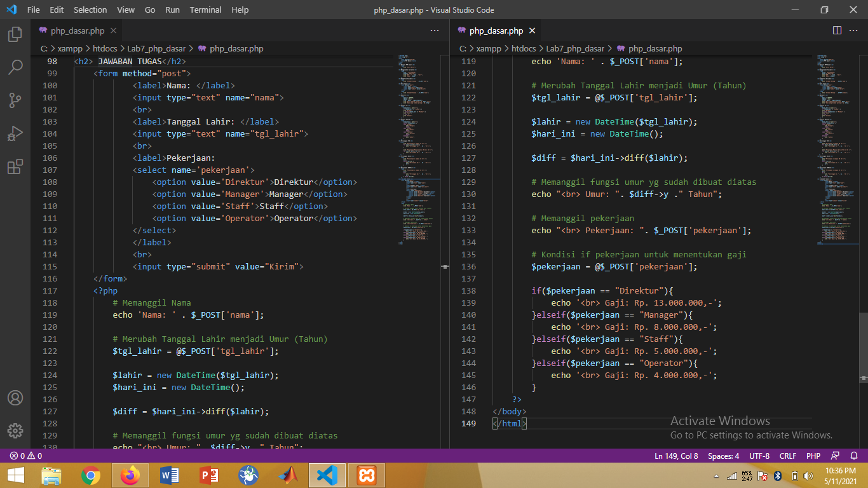Select the Search icon in activity bar
This screenshot has width=868, height=488.
point(15,67)
